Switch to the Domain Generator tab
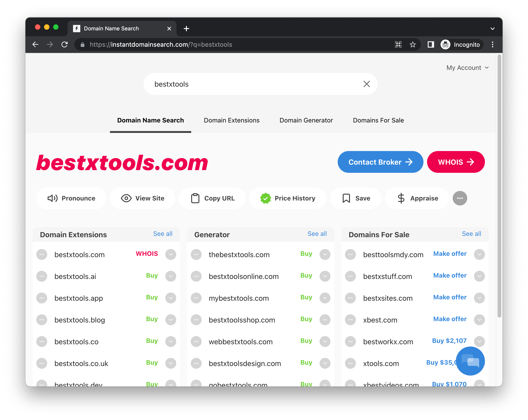 306,120
